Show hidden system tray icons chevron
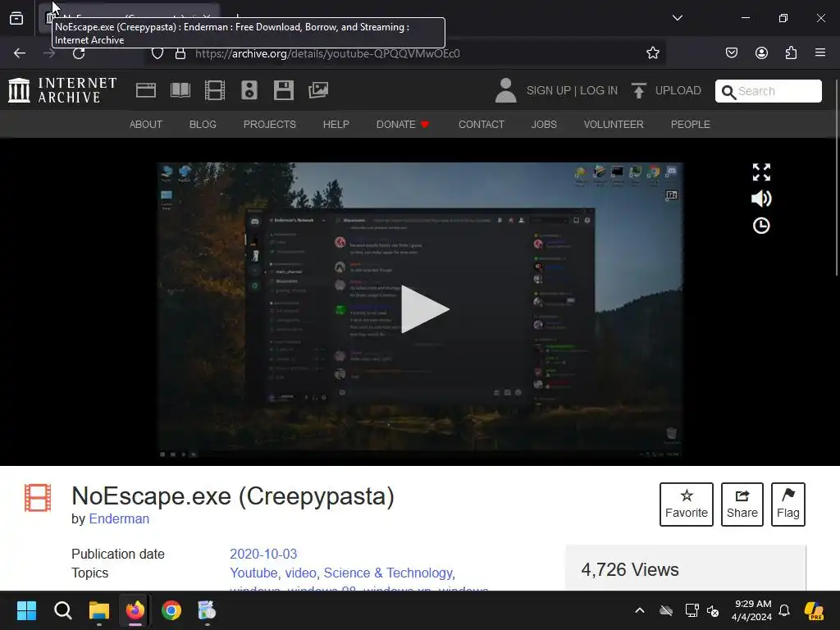Screen dimensions: 840x630 point(640,610)
